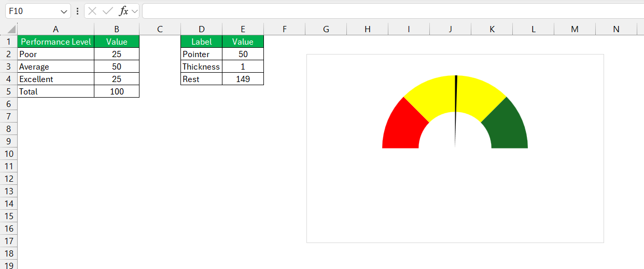
Task: Select column E header
Action: pyautogui.click(x=243, y=29)
